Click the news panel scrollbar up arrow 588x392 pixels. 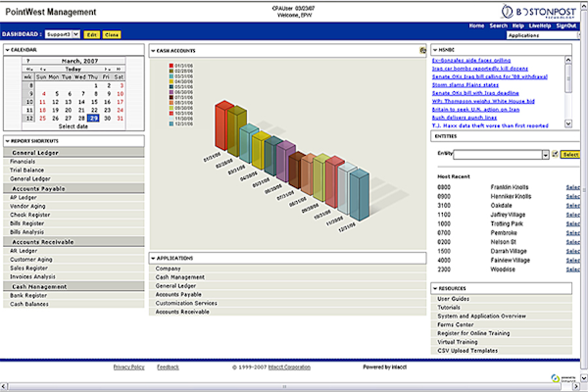tap(568, 60)
